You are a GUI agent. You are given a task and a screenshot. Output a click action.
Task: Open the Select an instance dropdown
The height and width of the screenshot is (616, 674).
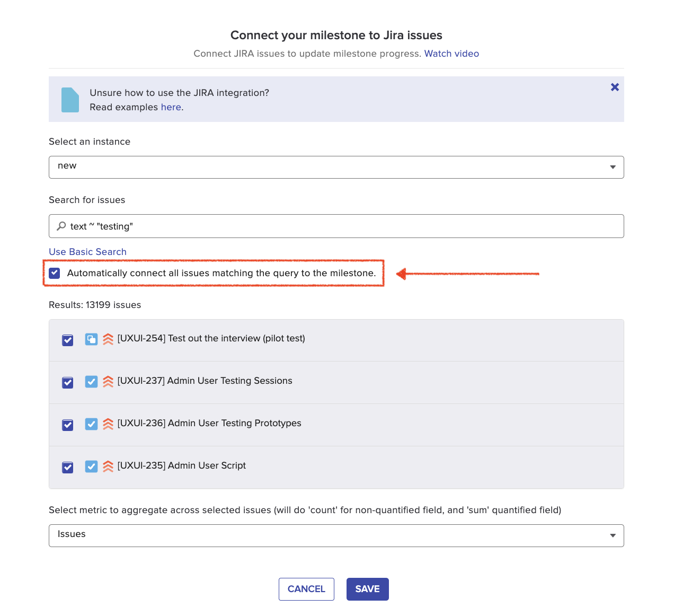click(336, 167)
